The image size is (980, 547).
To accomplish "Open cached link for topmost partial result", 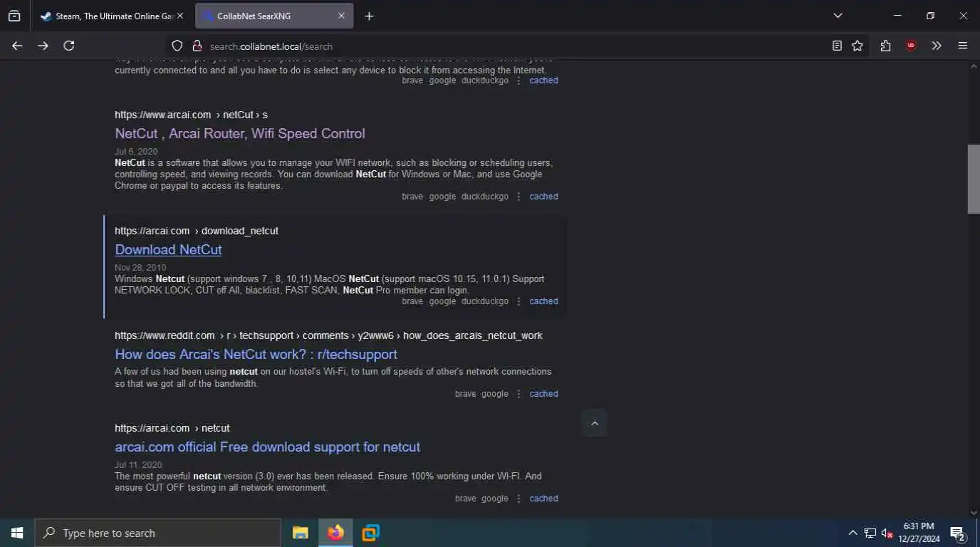I will [x=543, y=80].
